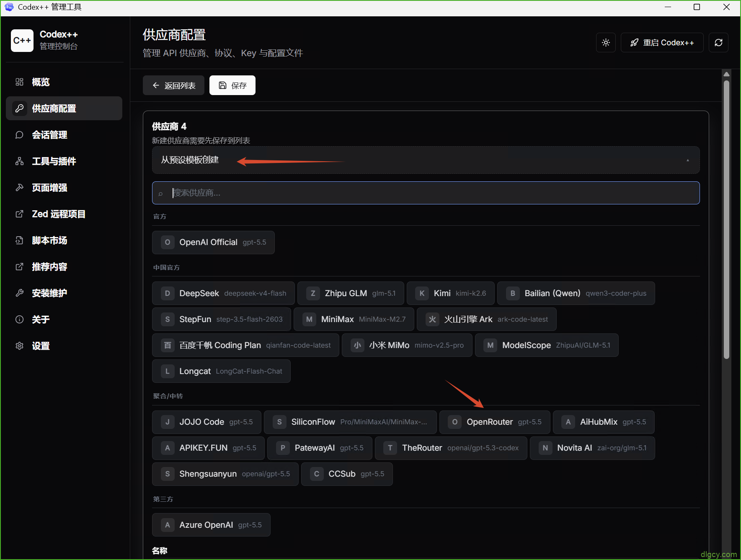The width and height of the screenshot is (741, 560).
Task: Click the MiniMax letter M icon
Action: click(309, 320)
